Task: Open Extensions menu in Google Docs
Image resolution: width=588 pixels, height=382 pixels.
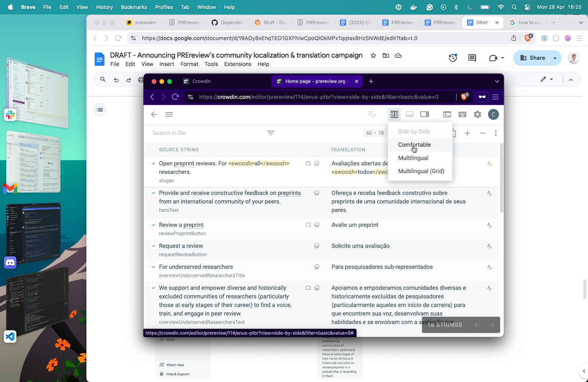Action: click(x=238, y=64)
